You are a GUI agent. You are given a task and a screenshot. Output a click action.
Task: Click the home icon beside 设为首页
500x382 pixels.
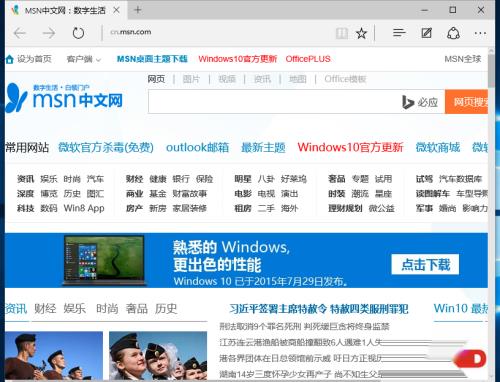9,59
